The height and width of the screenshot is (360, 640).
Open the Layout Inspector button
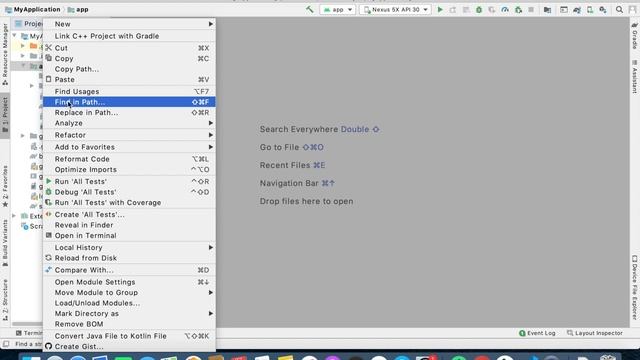[x=595, y=333]
